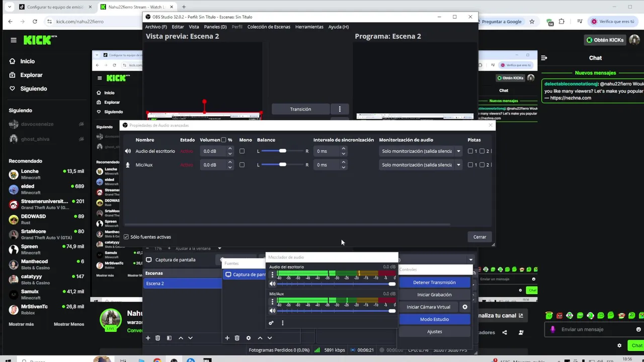Screen dimensions: 644x362
Task: Remove selected source with trash icon
Action: pyautogui.click(x=237, y=338)
